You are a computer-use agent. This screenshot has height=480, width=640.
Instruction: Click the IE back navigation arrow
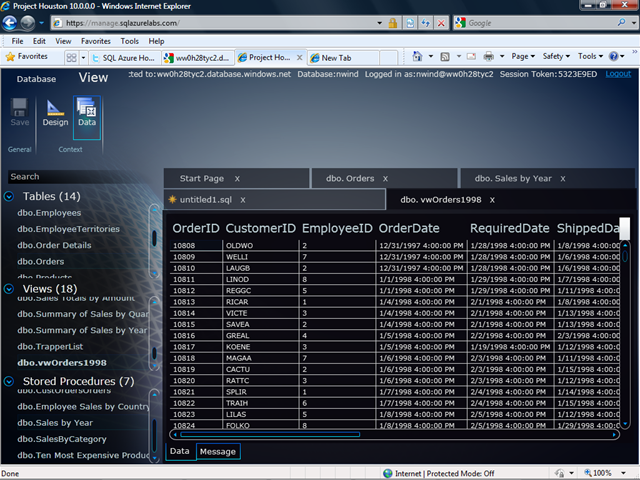11,22
